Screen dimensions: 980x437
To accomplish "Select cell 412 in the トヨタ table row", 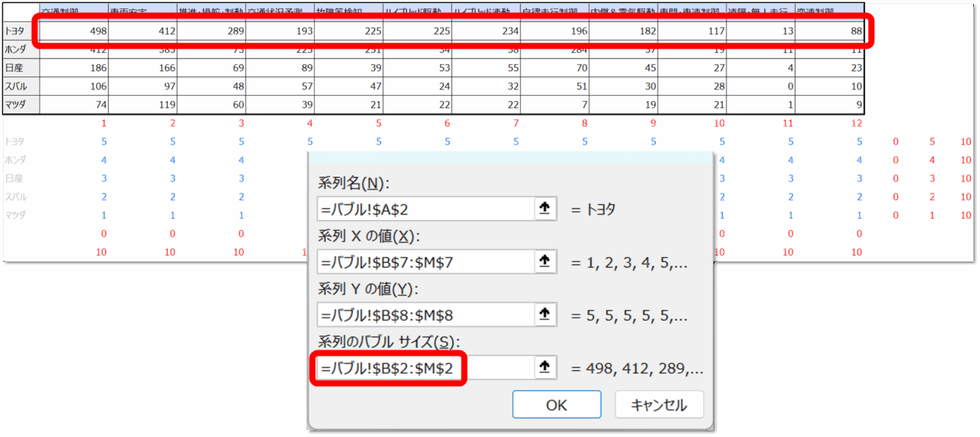I will click(x=142, y=31).
